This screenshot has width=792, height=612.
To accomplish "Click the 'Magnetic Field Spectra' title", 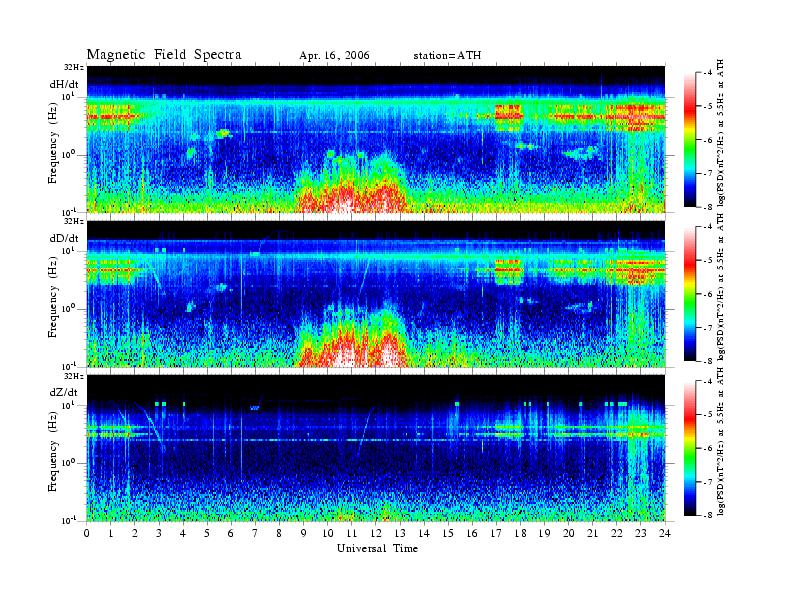I will [x=164, y=55].
